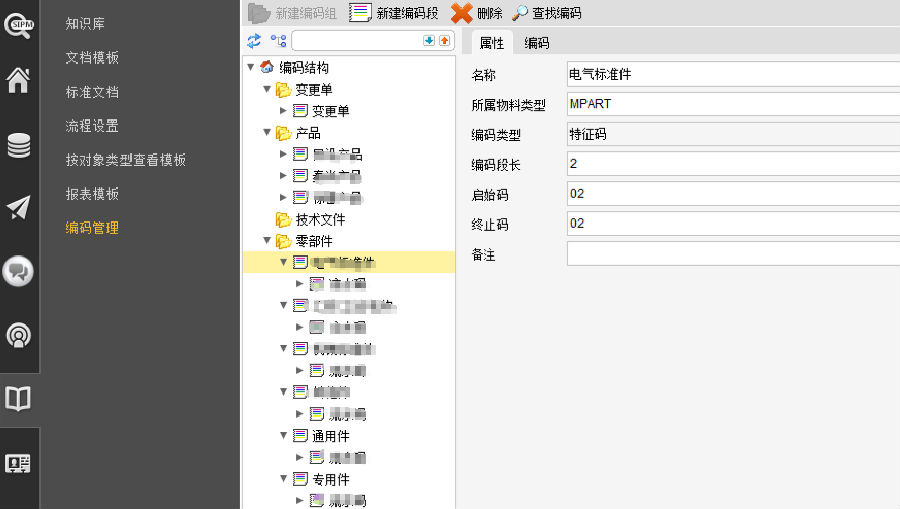Open the book knowledge icon
The image size is (900, 509).
point(18,398)
